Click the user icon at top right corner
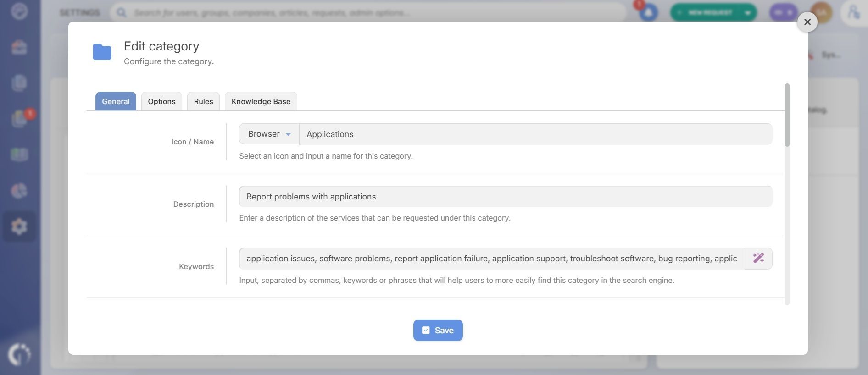 (853, 12)
